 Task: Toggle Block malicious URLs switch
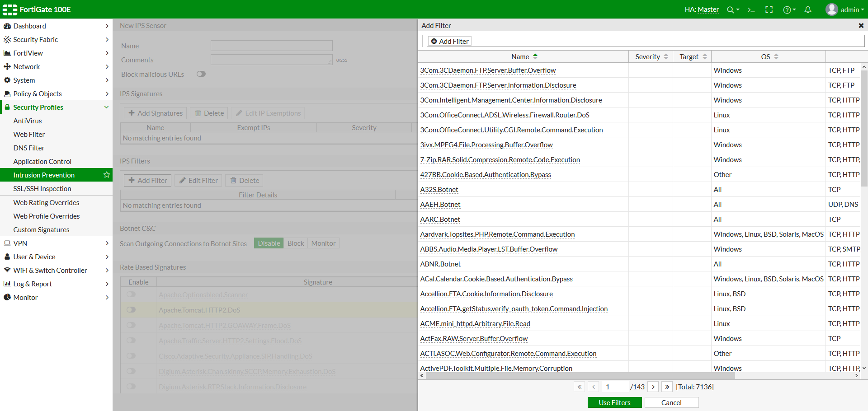[x=201, y=74]
